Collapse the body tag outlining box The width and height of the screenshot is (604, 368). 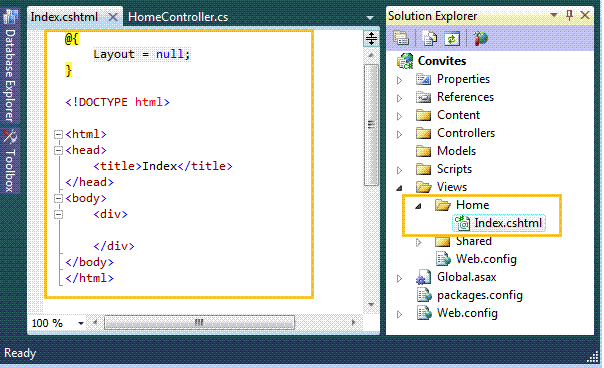58,198
